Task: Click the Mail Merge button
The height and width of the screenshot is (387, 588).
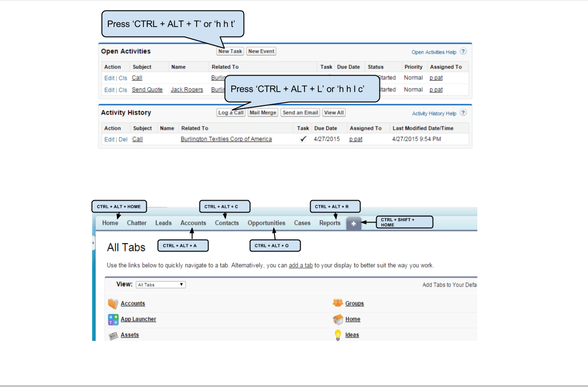Action: point(263,113)
